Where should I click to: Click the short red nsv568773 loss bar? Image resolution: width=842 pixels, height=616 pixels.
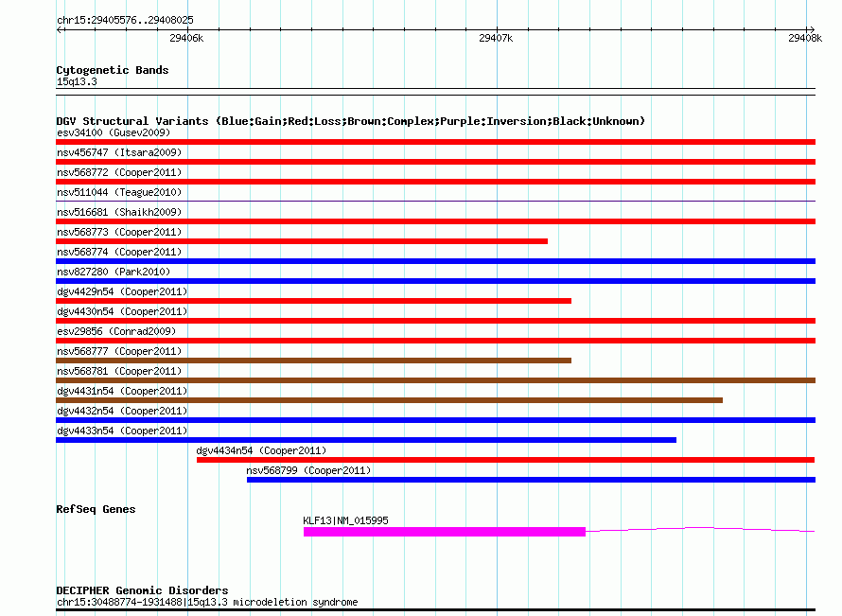(x=302, y=241)
